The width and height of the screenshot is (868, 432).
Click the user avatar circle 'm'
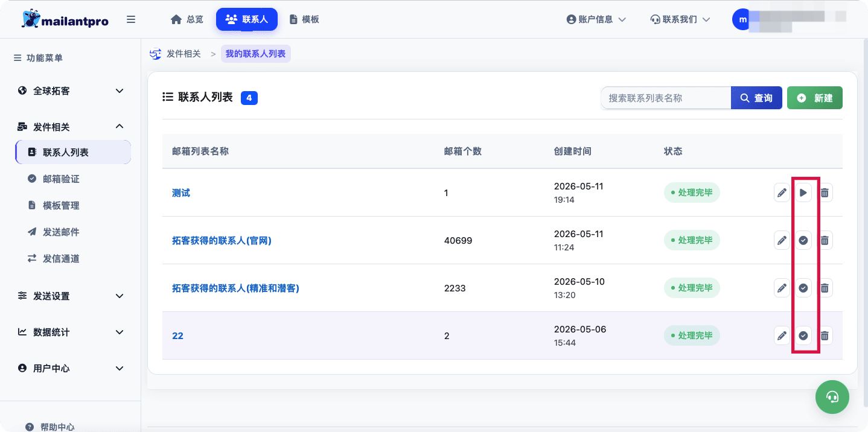[x=743, y=19]
